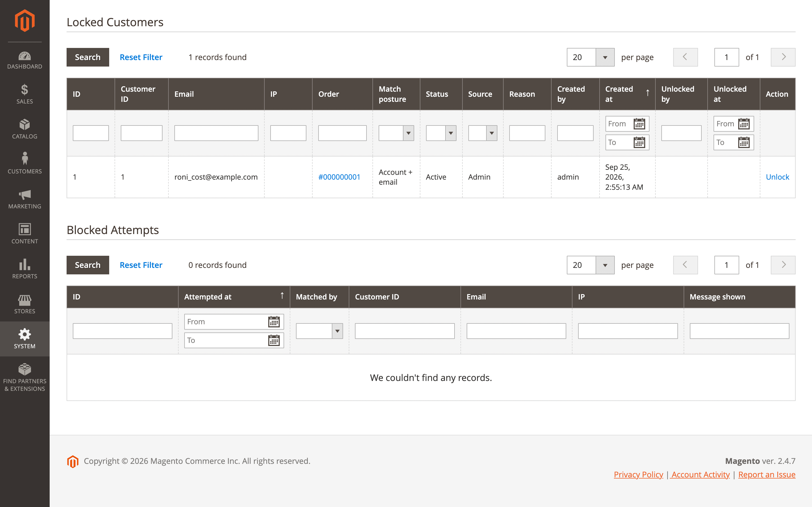Open the System menu
The height and width of the screenshot is (507, 812).
click(x=25, y=339)
